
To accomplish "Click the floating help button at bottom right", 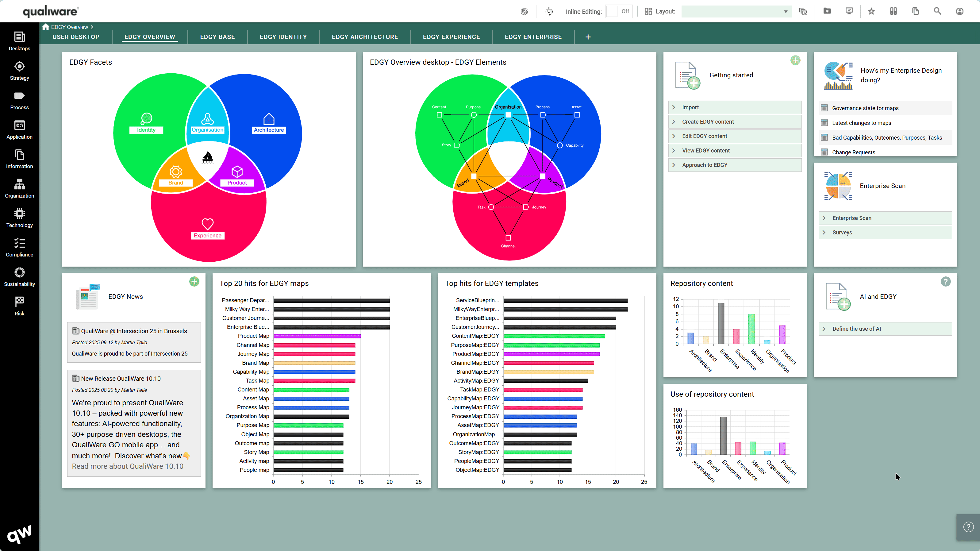I will [968, 527].
